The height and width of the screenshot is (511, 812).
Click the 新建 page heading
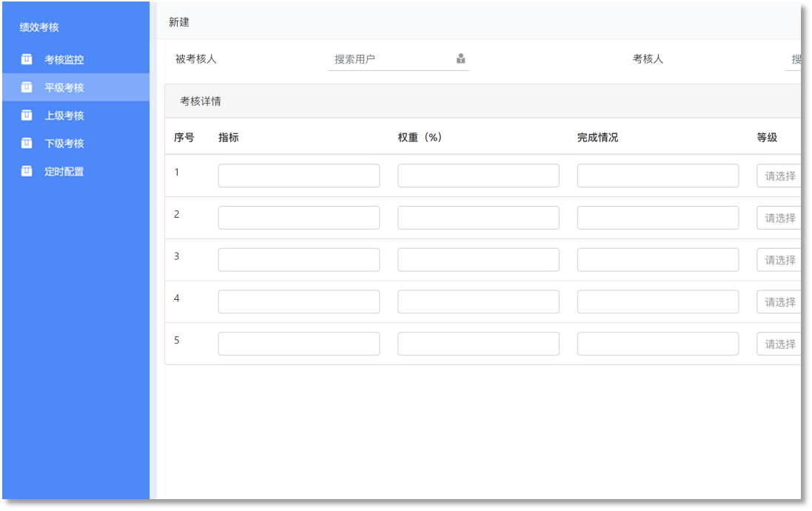pos(179,22)
